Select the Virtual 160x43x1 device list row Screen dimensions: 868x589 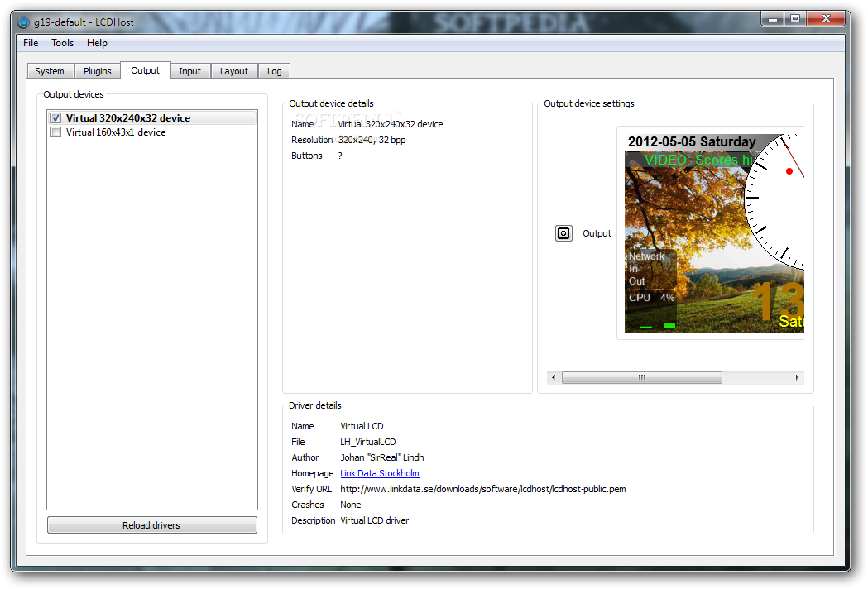(152, 132)
